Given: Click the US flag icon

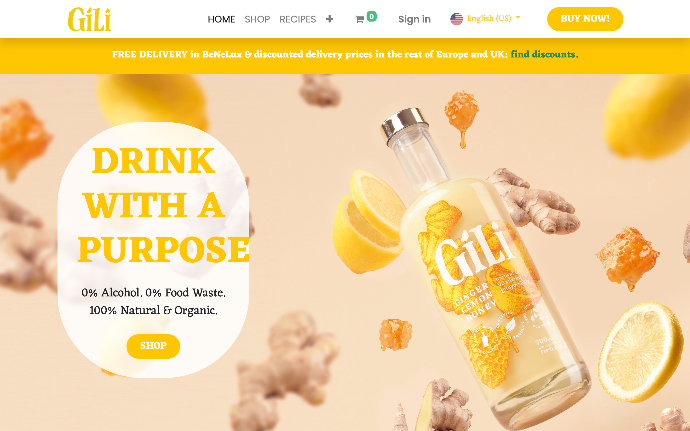Looking at the screenshot, I should 456,19.
